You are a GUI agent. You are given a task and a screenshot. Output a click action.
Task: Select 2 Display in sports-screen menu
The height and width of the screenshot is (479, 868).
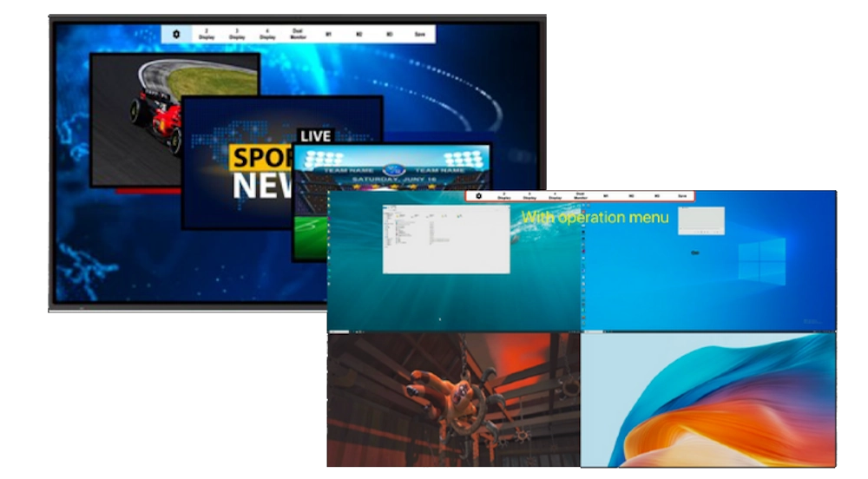207,35
